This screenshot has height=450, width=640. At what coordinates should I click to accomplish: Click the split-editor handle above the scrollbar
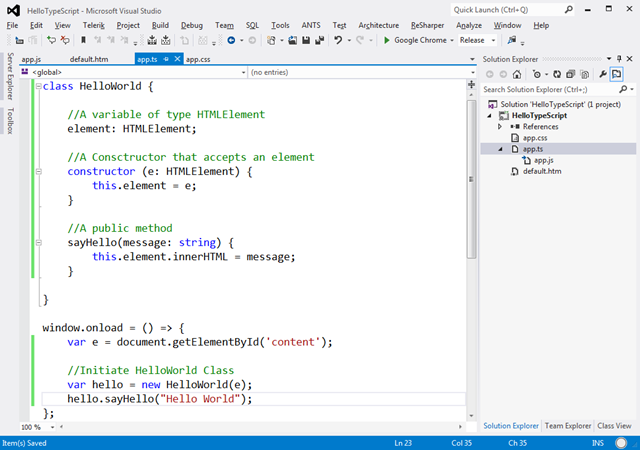(471, 85)
